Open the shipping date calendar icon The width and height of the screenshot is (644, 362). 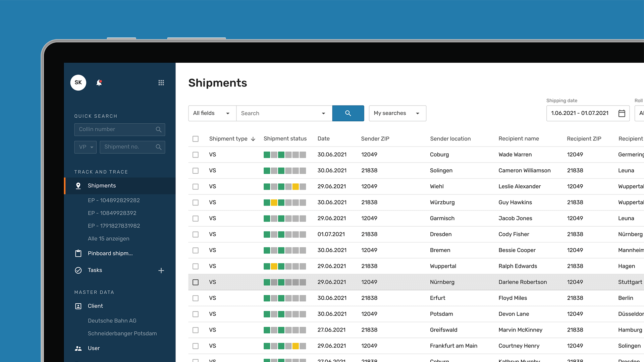point(622,113)
